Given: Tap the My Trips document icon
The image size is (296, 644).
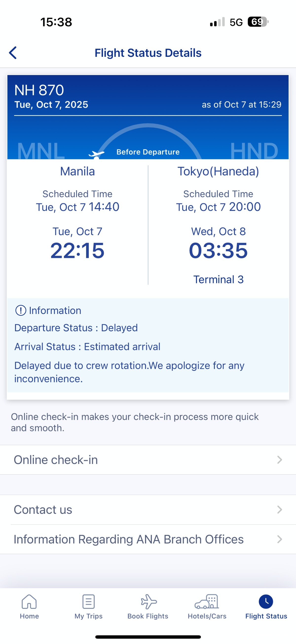Looking at the screenshot, I should click(88, 601).
